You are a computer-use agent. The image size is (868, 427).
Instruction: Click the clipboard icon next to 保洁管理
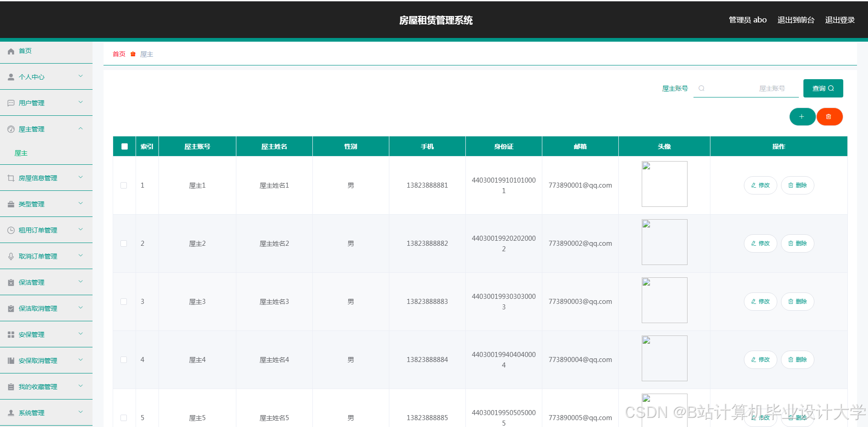11,283
